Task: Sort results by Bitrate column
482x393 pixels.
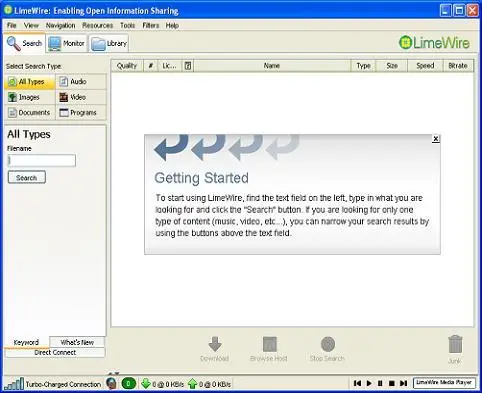Action: click(x=458, y=66)
